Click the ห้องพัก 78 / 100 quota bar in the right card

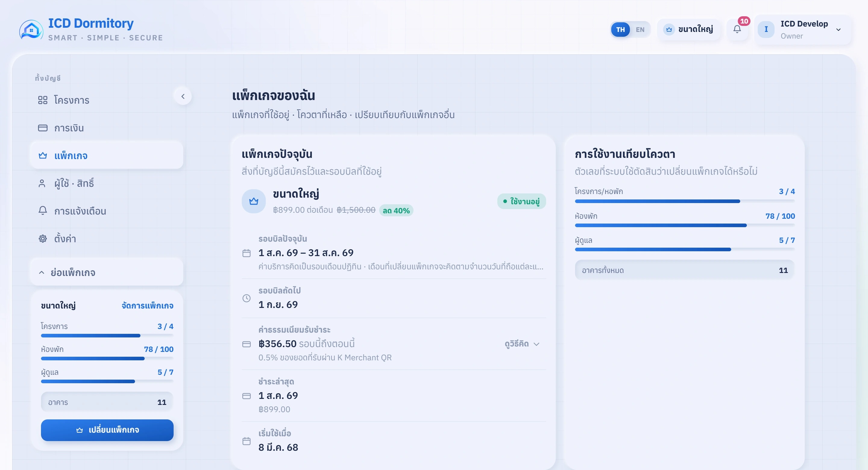pyautogui.click(x=684, y=225)
